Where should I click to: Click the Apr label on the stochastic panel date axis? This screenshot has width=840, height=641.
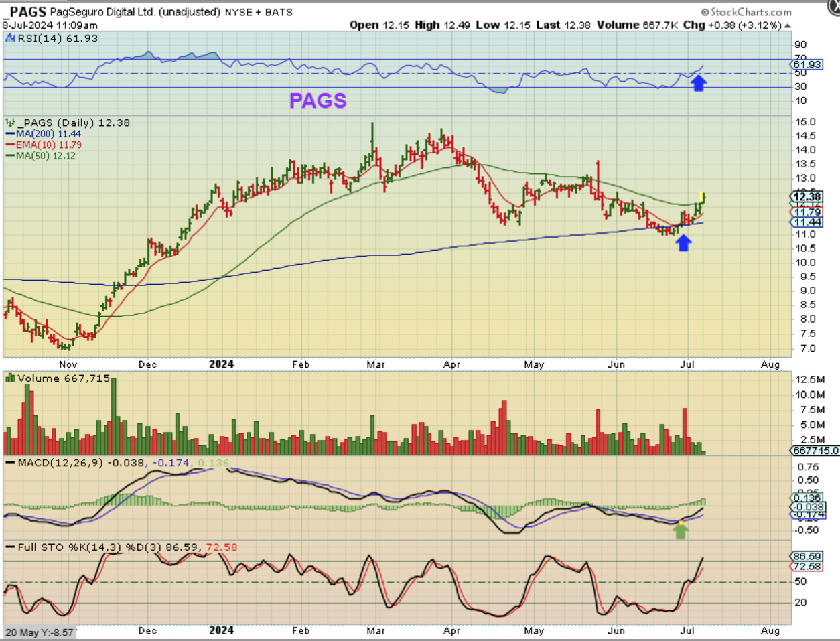[x=452, y=630]
